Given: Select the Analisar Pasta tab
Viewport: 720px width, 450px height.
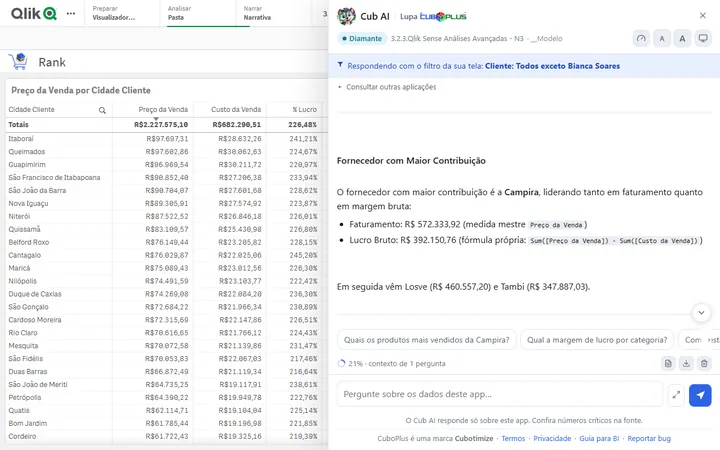Looking at the screenshot, I should (198, 13).
